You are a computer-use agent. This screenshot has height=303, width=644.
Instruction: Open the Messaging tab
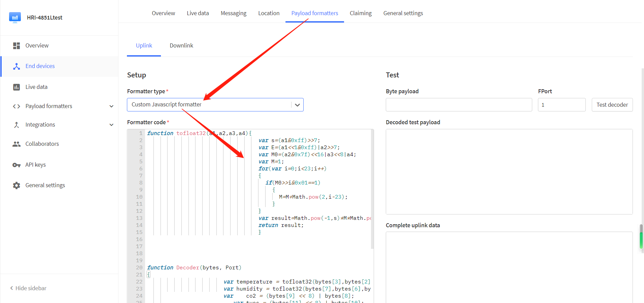click(233, 13)
